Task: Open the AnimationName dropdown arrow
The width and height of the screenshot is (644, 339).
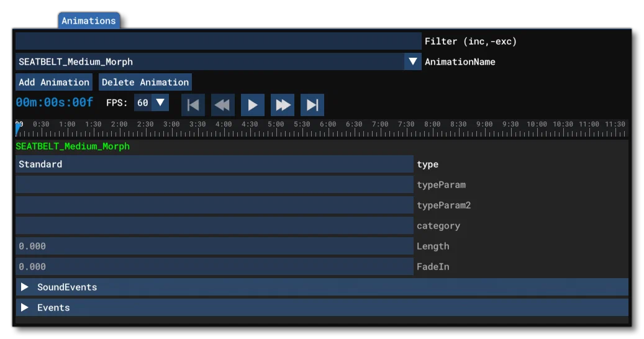Action: pos(413,61)
